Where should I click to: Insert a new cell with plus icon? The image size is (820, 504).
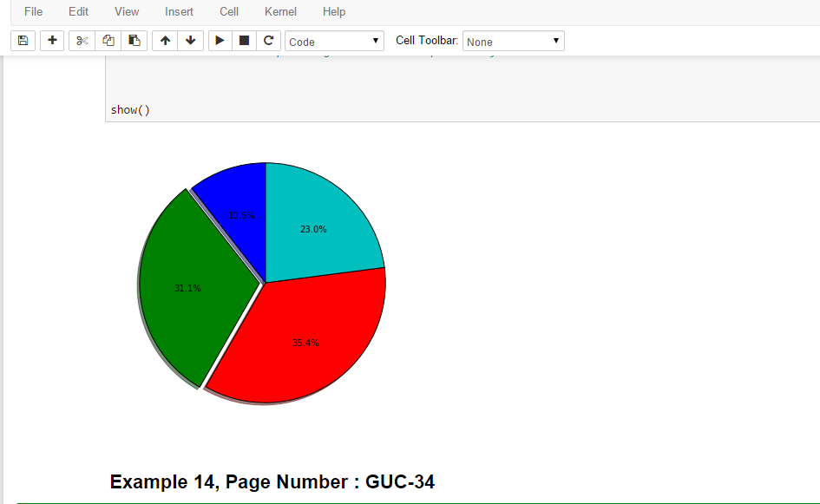coord(52,41)
